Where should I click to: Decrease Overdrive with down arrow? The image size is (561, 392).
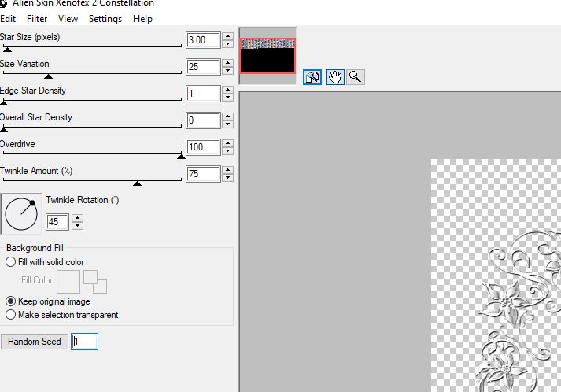tap(227, 151)
